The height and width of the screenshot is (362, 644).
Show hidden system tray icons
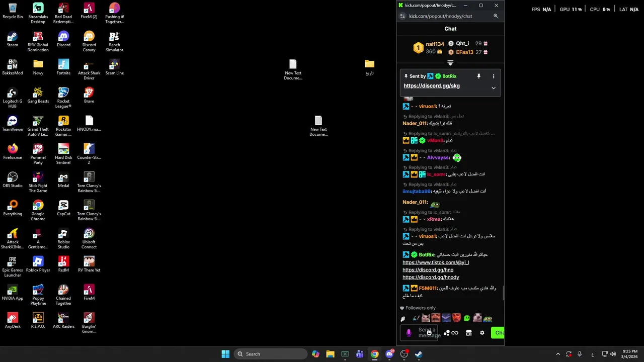pos(557,354)
